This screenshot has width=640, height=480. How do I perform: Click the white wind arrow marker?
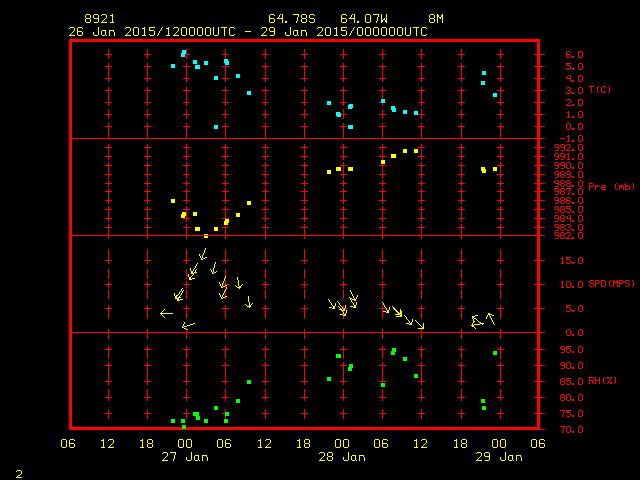click(166, 313)
